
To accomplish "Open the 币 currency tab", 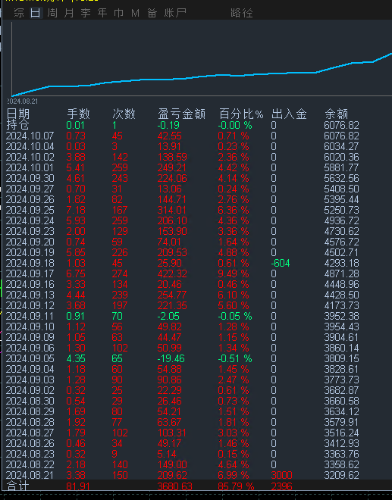I will point(119,13).
